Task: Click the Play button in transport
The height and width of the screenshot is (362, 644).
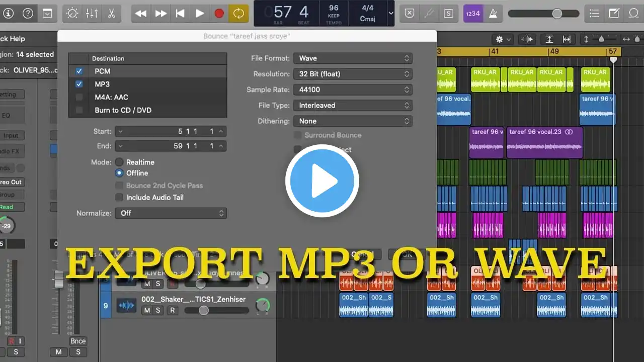Action: tap(200, 14)
